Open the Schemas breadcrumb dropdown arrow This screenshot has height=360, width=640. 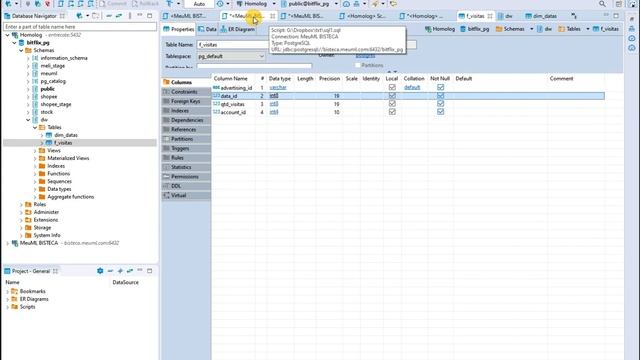(x=531, y=29)
